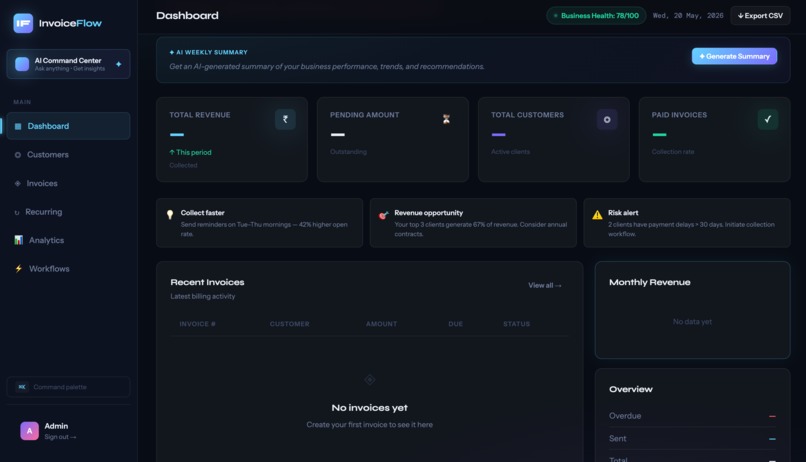Click the Generate Summary button
The image size is (806, 462).
click(734, 56)
